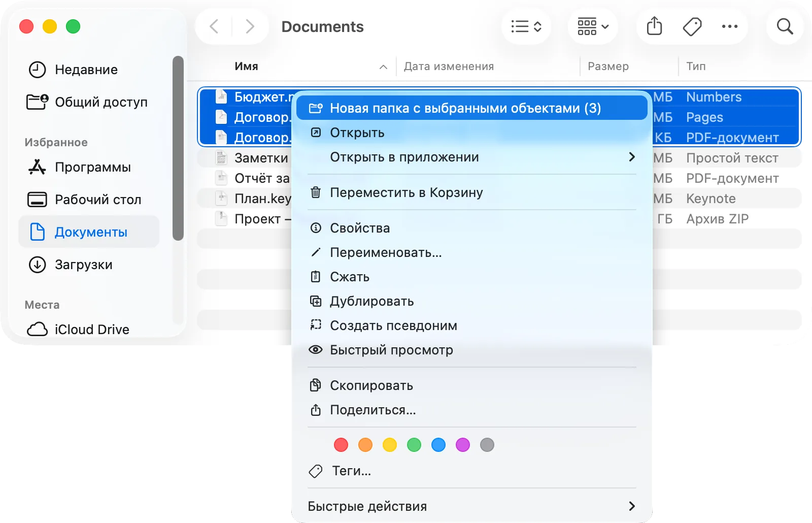This screenshot has height=523, width=812.
Task: Select Программы in the sidebar
Action: point(89,167)
